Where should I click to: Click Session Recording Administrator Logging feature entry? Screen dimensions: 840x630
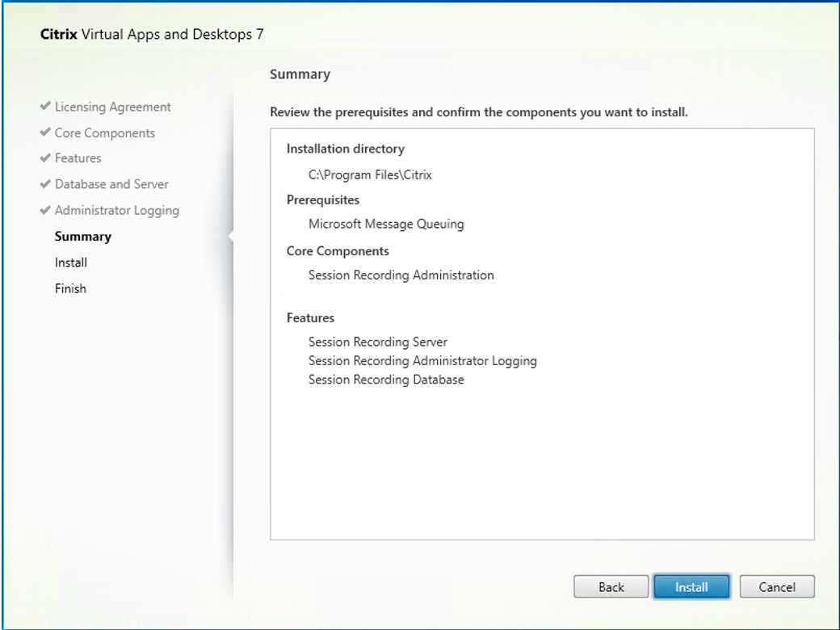(x=422, y=361)
